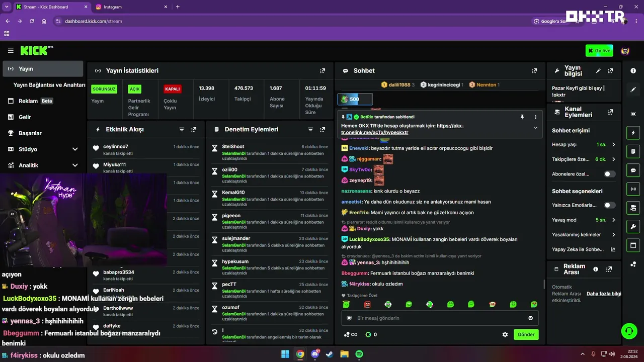Screen dimensions: 644x362
Task: Open the hamburger menu beside the Kick logo
Action: pyautogui.click(x=11, y=51)
